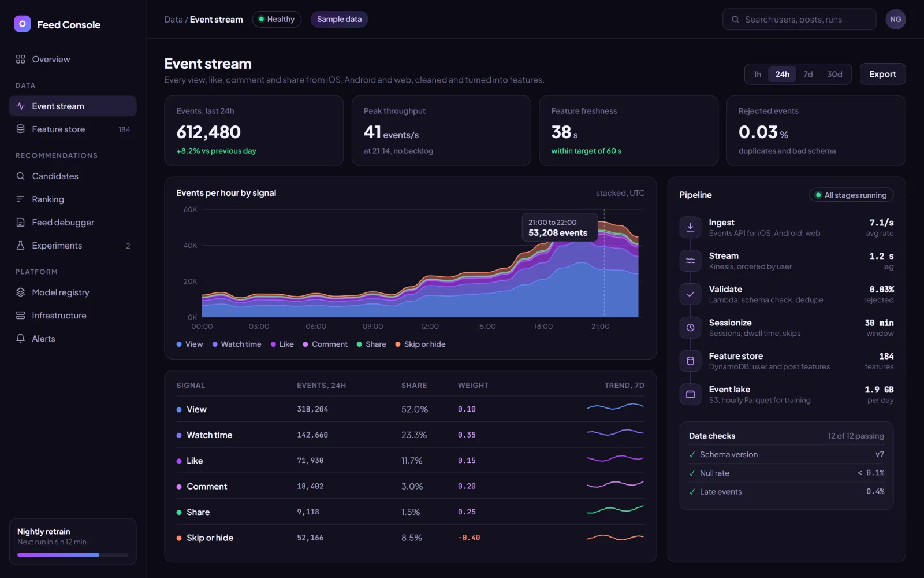Focus the Search users, posts, runs field
Screen dimensions: 924x578
pyautogui.click(x=799, y=19)
